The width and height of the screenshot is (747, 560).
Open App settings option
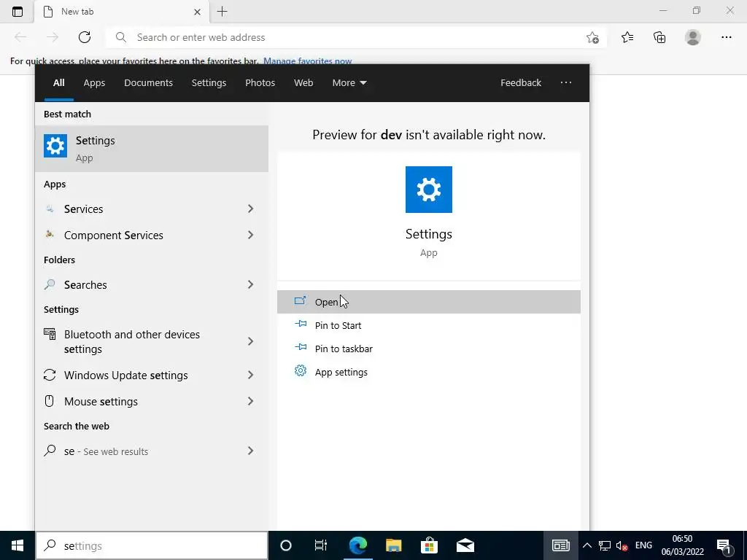[428, 372]
